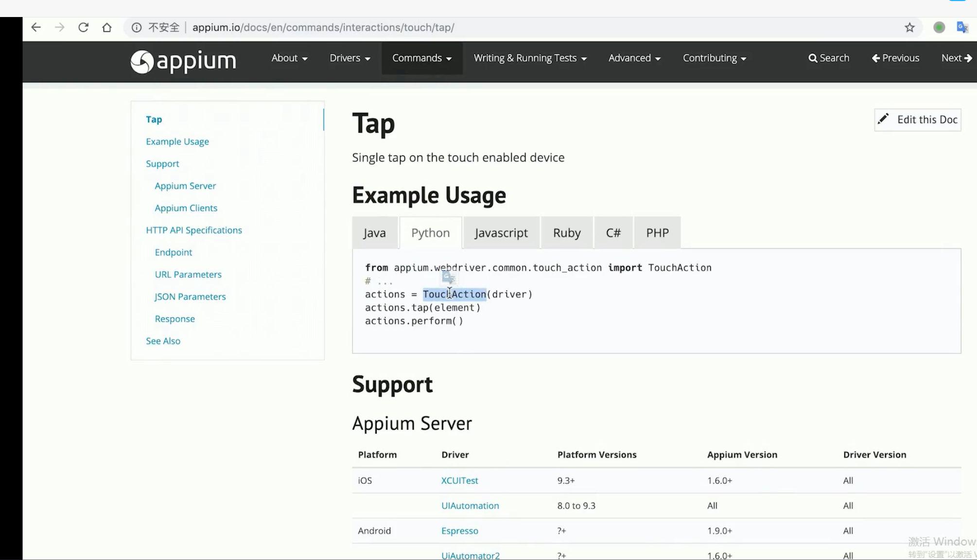Click the browser back arrow
The image size is (977, 560).
pos(36,27)
